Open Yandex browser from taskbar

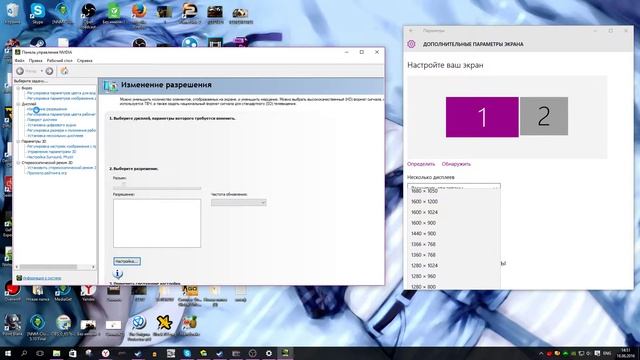(x=105, y=353)
